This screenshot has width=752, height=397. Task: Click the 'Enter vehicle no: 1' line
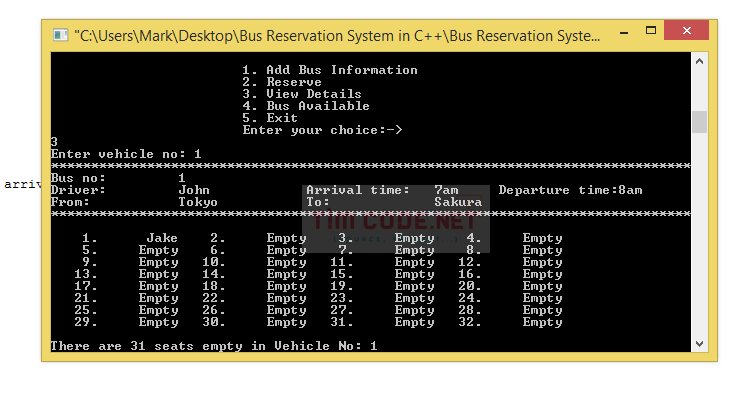(x=126, y=154)
